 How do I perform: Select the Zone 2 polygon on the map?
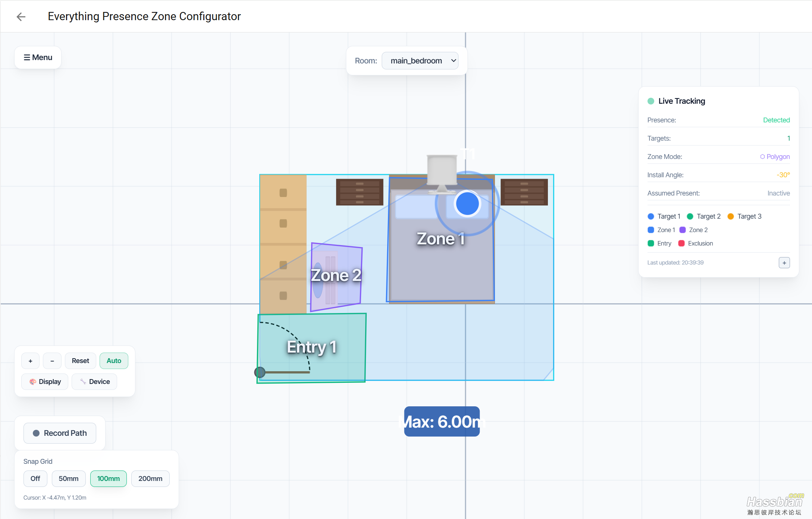click(336, 275)
